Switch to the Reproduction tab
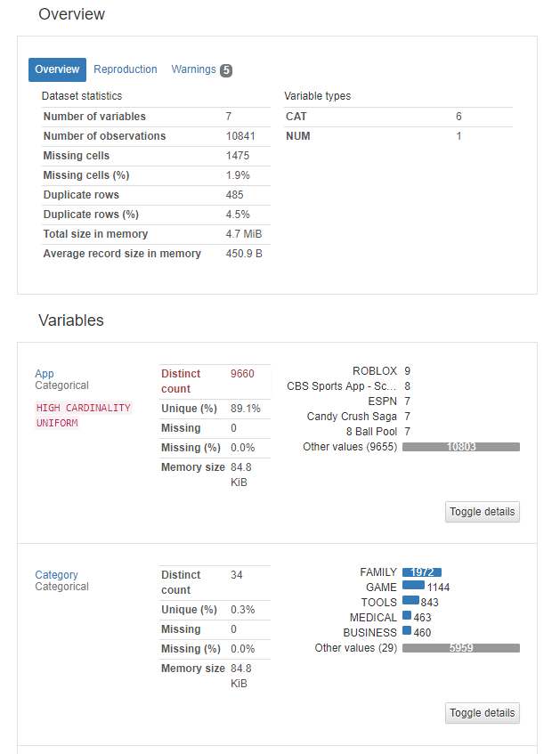The image size is (560, 754). tap(126, 69)
